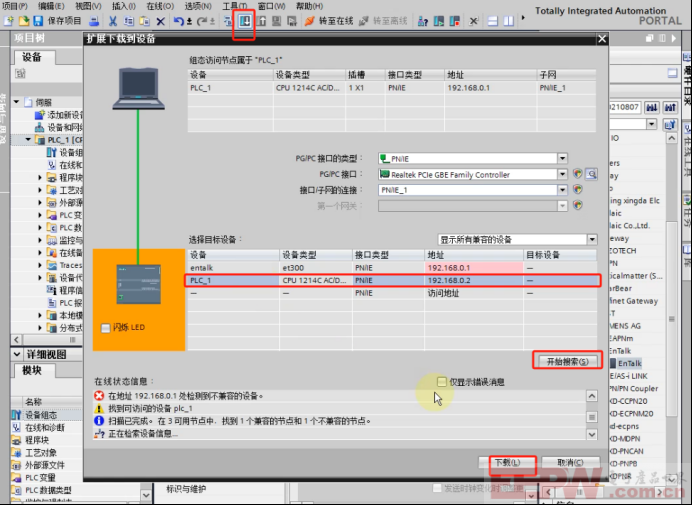The height and width of the screenshot is (505, 692).
Task: Click the Paste icon in toolbar
Action: tap(144, 21)
